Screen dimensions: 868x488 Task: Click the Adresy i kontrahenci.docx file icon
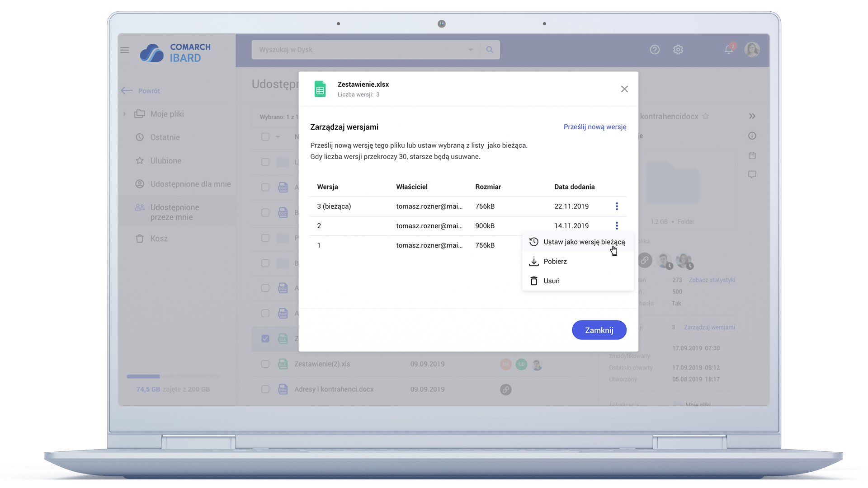coord(283,389)
